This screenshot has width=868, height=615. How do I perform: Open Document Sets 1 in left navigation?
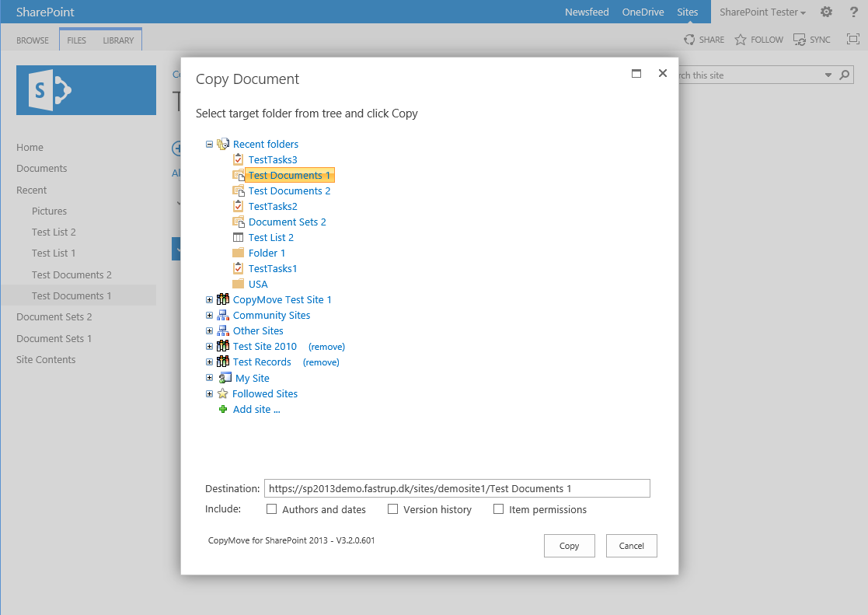[54, 338]
